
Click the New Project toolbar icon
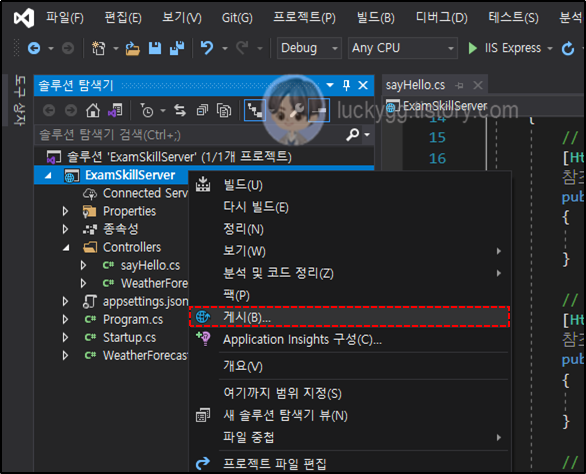pyautogui.click(x=99, y=48)
